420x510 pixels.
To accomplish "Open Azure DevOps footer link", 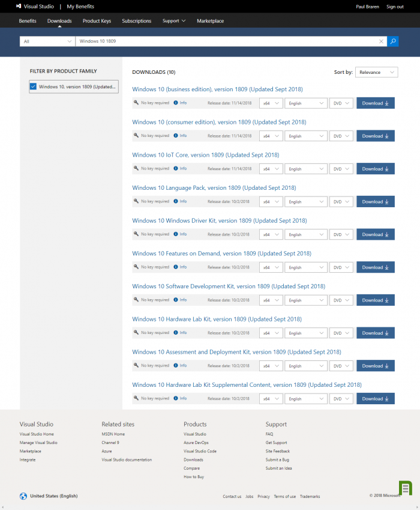I will click(196, 443).
